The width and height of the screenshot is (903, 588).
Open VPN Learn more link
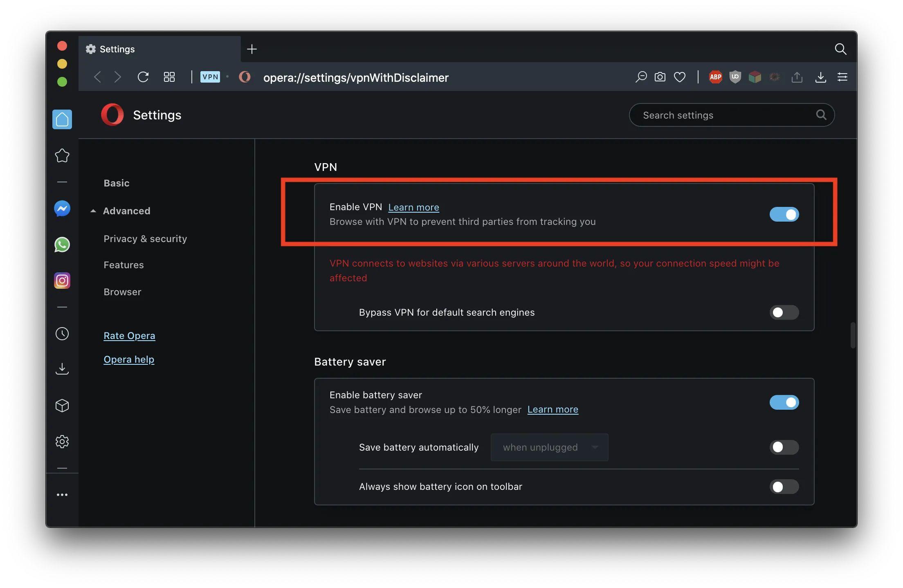[413, 207]
